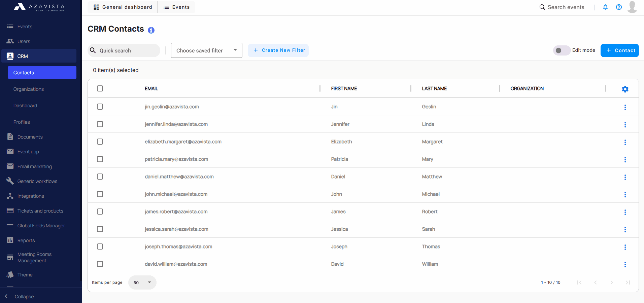Viewport: 644px width, 303px height.
Task: Open Integrations in the sidebar
Action: point(39,196)
